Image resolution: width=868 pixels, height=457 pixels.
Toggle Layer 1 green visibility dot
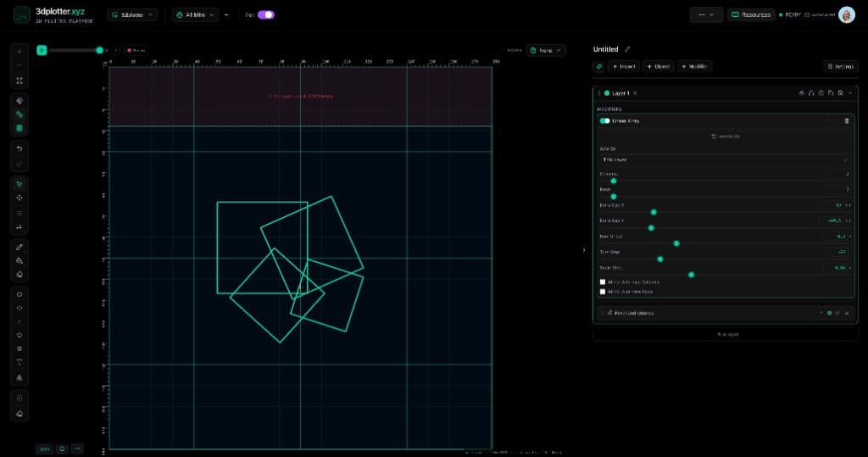[x=607, y=93]
